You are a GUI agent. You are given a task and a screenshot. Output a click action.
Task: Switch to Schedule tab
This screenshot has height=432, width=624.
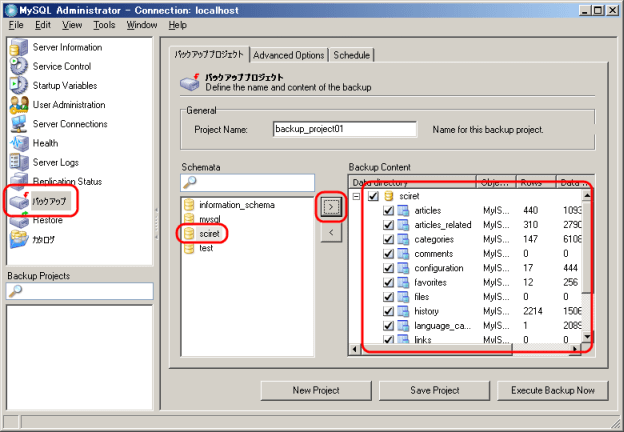point(352,55)
